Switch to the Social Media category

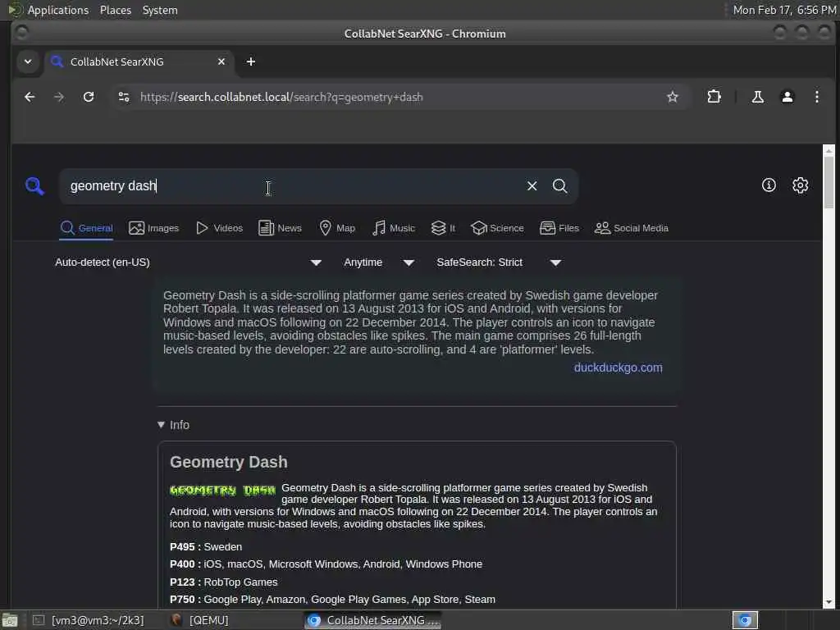pyautogui.click(x=631, y=228)
